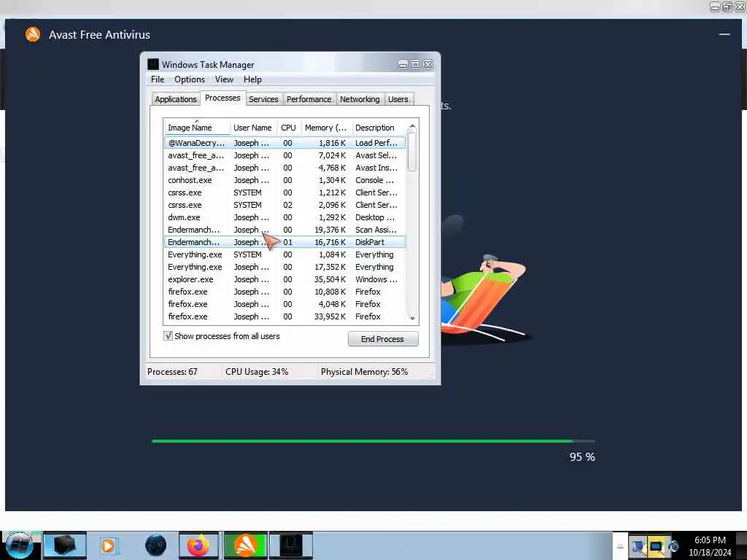Click the 95 % progress value

[582, 456]
